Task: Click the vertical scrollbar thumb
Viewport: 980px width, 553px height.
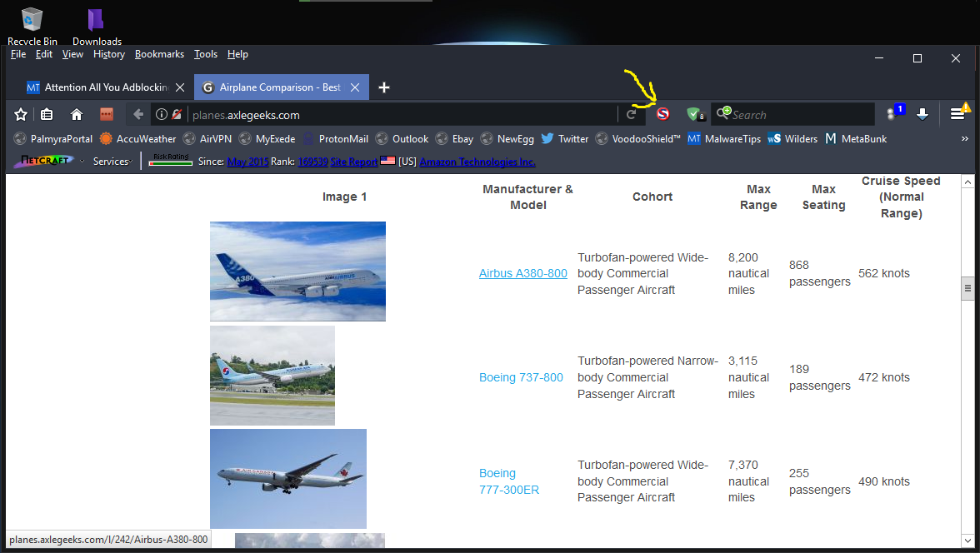Action: [967, 289]
